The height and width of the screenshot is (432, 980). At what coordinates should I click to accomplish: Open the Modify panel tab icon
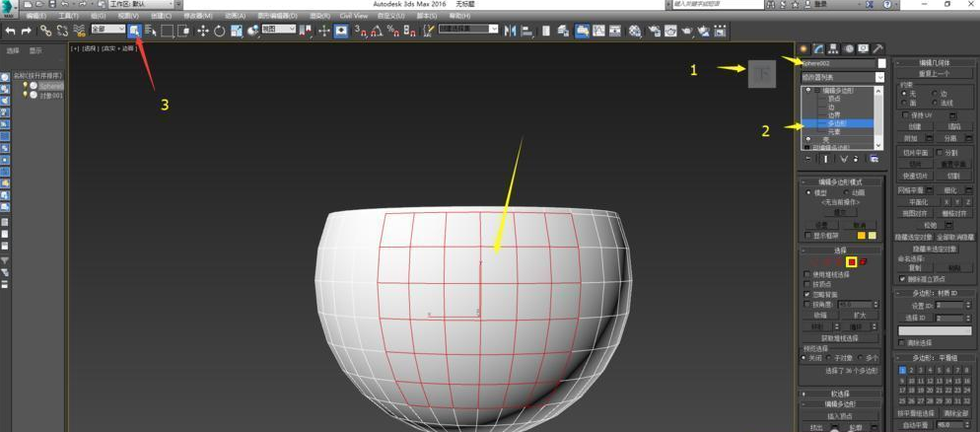pyautogui.click(x=818, y=48)
